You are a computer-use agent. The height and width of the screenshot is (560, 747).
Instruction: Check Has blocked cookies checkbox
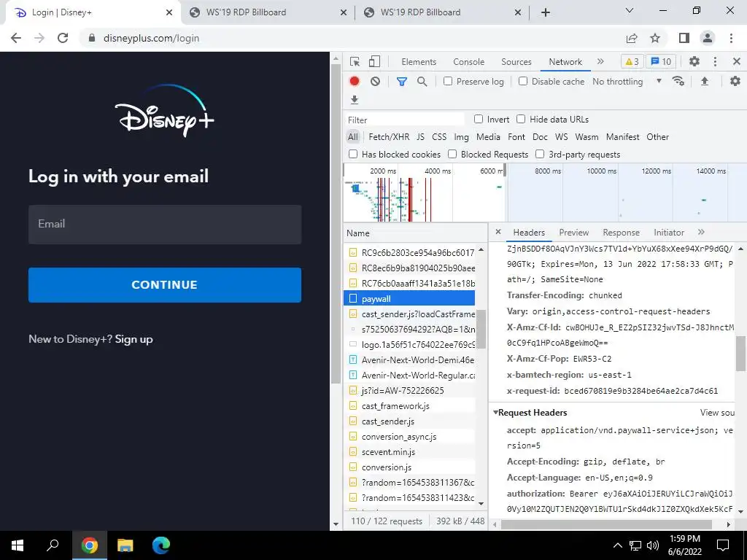point(353,154)
